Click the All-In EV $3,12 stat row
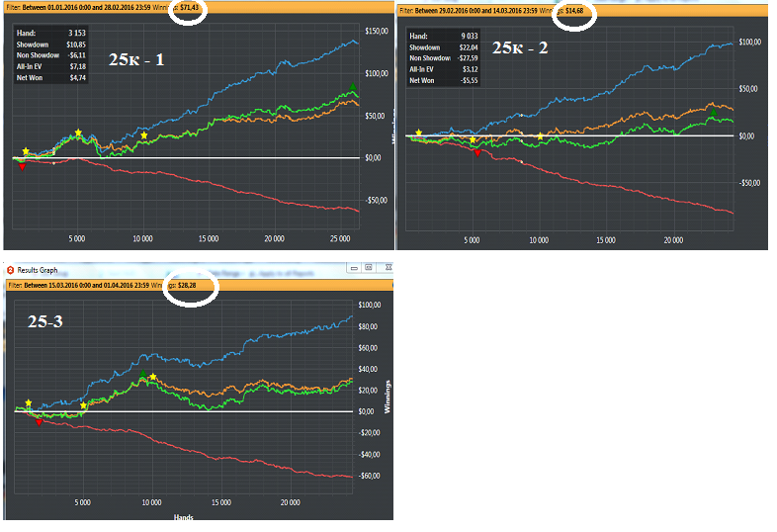 tap(444, 69)
